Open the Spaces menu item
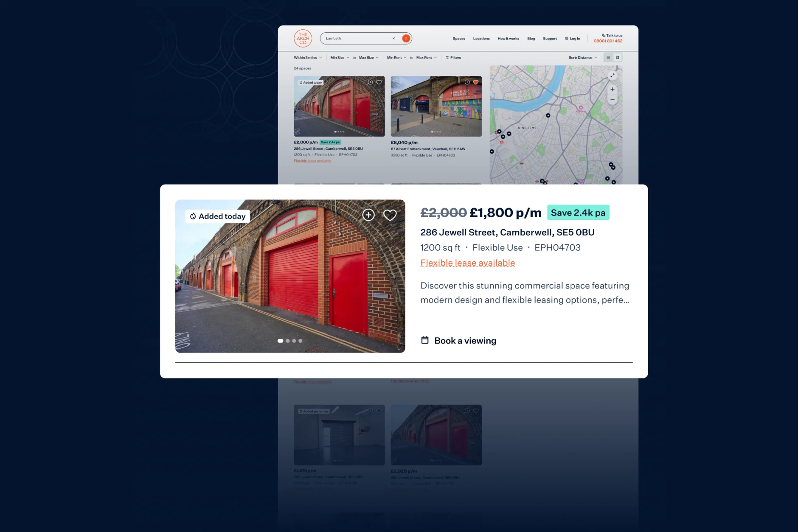This screenshot has width=798, height=532. pyautogui.click(x=459, y=39)
